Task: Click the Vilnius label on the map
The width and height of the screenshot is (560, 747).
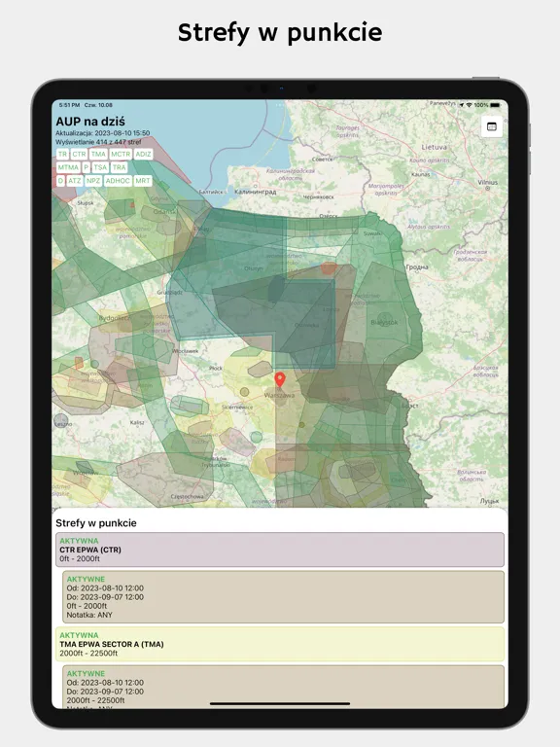Action: pyautogui.click(x=488, y=183)
